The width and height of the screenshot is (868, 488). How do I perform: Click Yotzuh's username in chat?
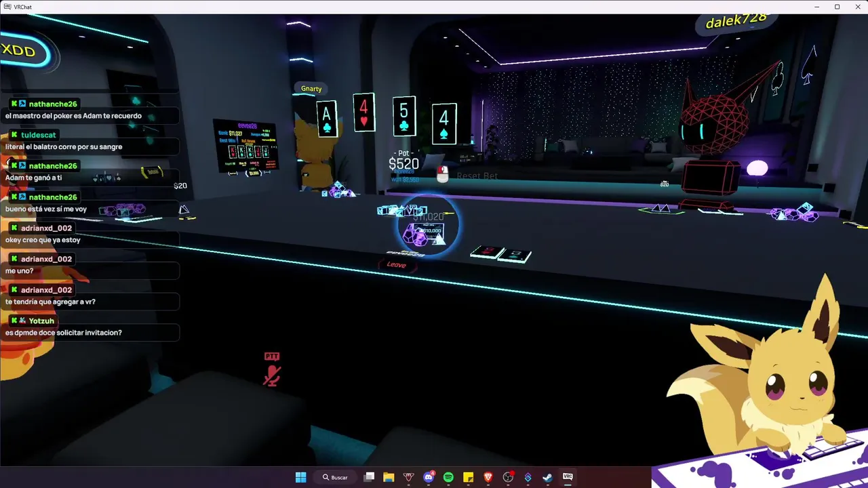pyautogui.click(x=41, y=321)
